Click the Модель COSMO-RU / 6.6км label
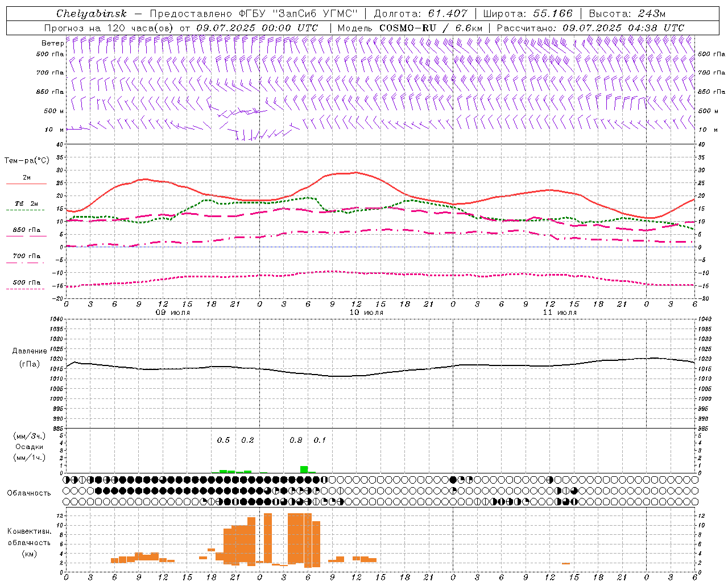The width and height of the screenshot is (728, 582). (409, 28)
